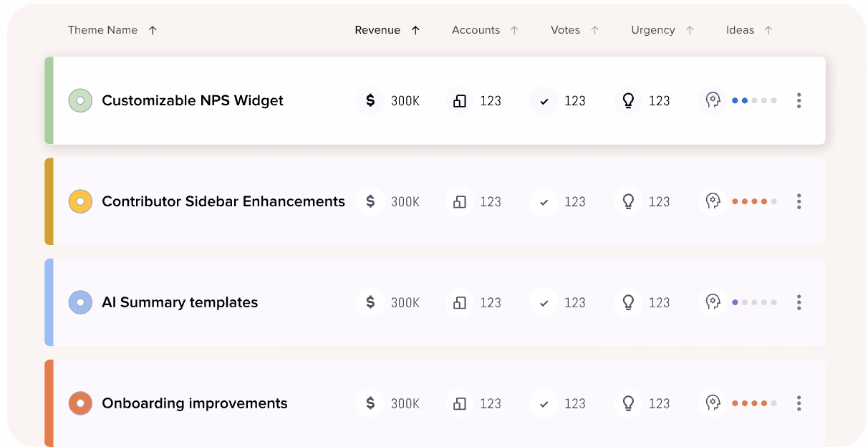This screenshot has width=868, height=447.
Task: Select the blue circle for AI Summary templates
Action: 80,302
